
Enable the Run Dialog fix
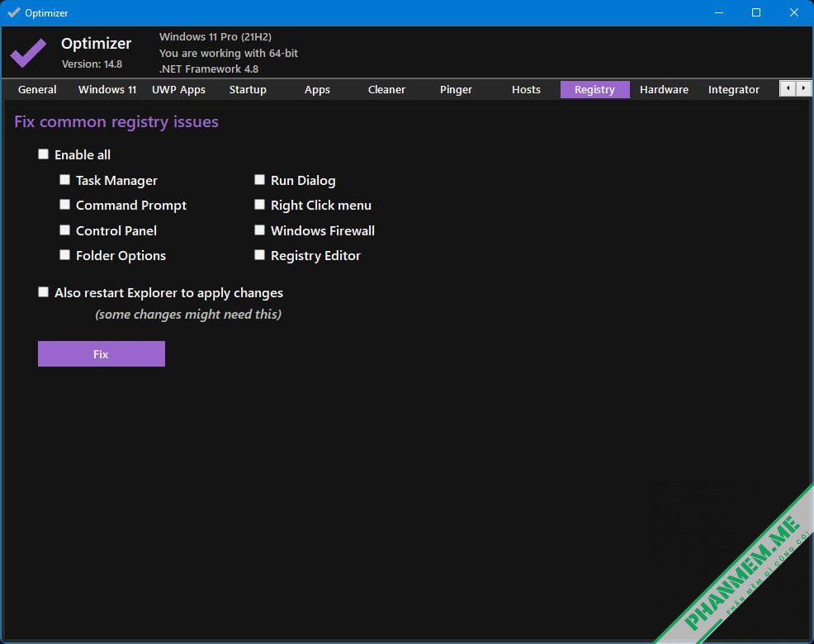(259, 180)
